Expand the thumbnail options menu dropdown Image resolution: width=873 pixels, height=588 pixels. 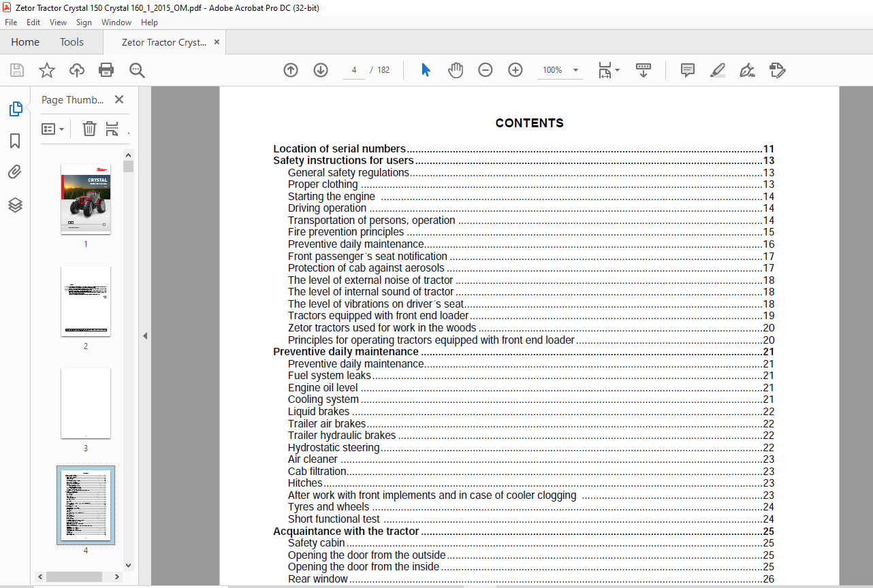(53, 129)
